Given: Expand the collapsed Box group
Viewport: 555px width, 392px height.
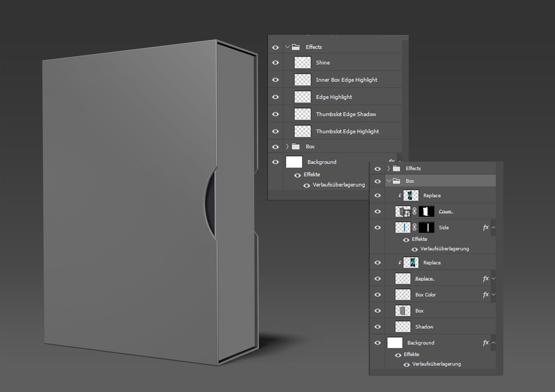Looking at the screenshot, I should (x=288, y=147).
